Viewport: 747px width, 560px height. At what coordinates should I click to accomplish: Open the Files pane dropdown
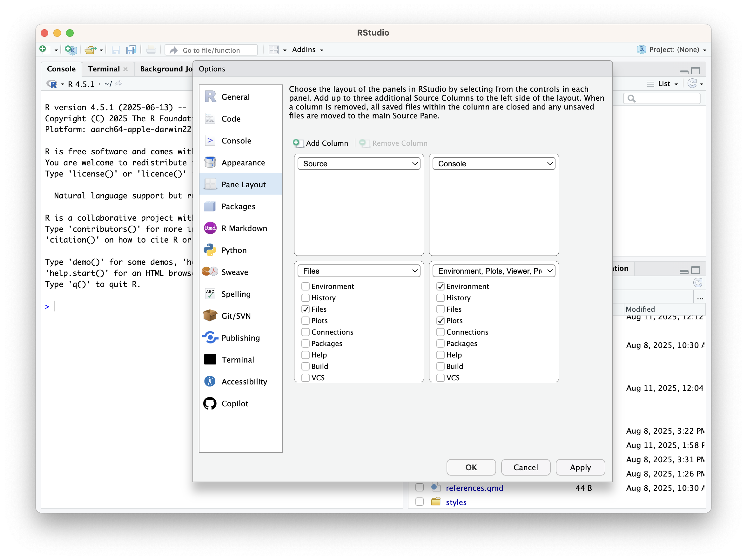(359, 271)
